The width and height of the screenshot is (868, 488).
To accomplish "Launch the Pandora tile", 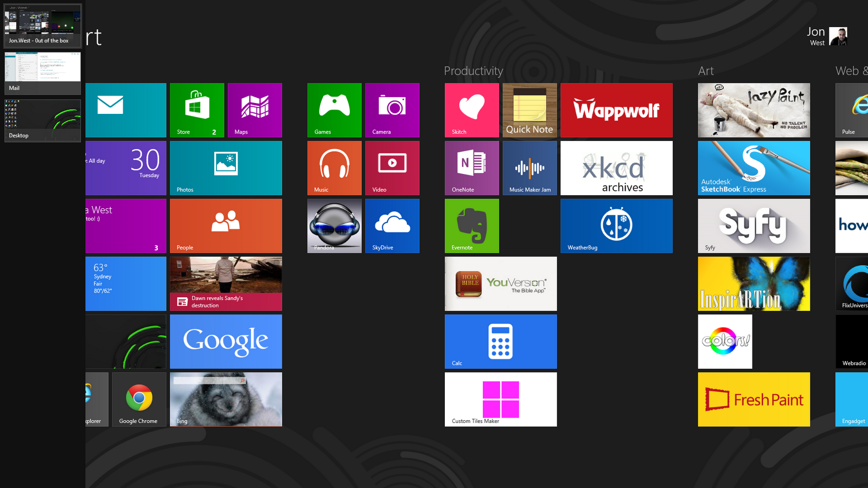I will pyautogui.click(x=334, y=226).
